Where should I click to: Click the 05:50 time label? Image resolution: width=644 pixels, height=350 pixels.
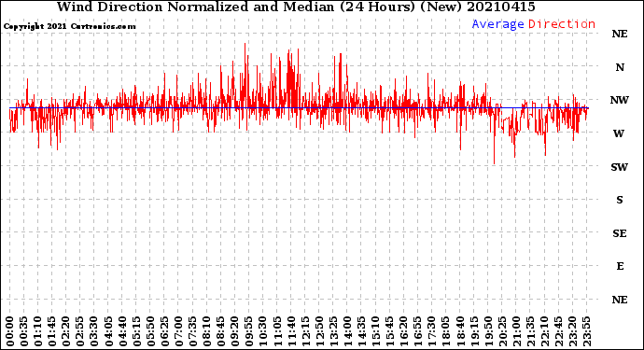point(150,331)
